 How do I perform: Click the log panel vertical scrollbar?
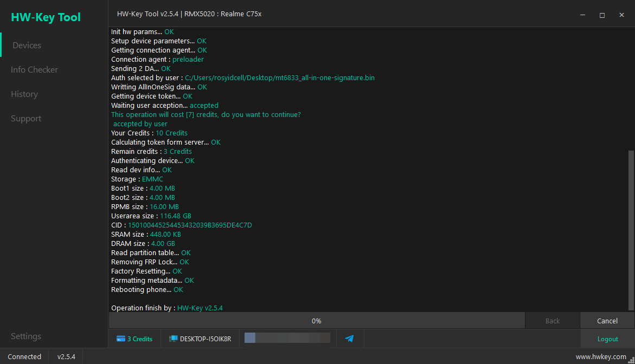pyautogui.click(x=631, y=230)
